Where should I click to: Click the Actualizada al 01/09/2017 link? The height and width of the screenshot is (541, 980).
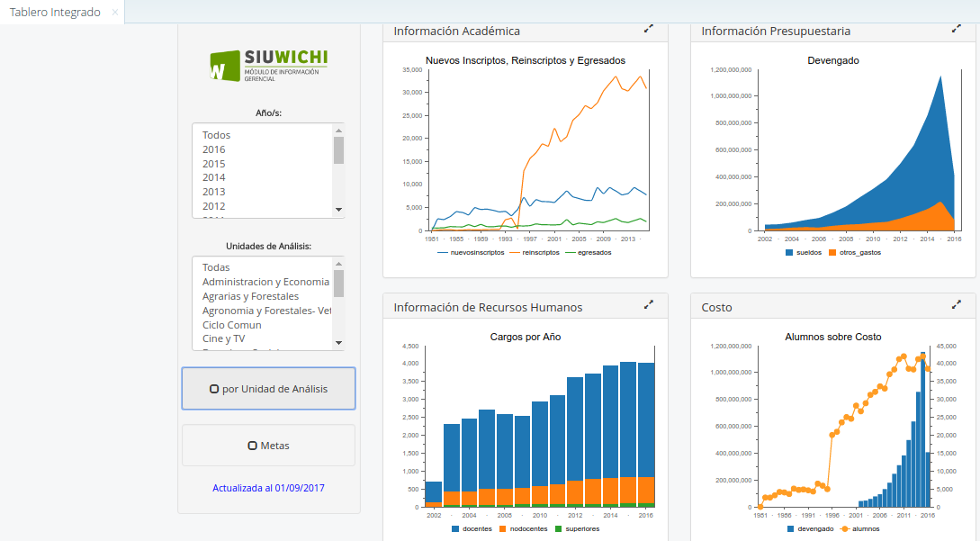point(268,488)
